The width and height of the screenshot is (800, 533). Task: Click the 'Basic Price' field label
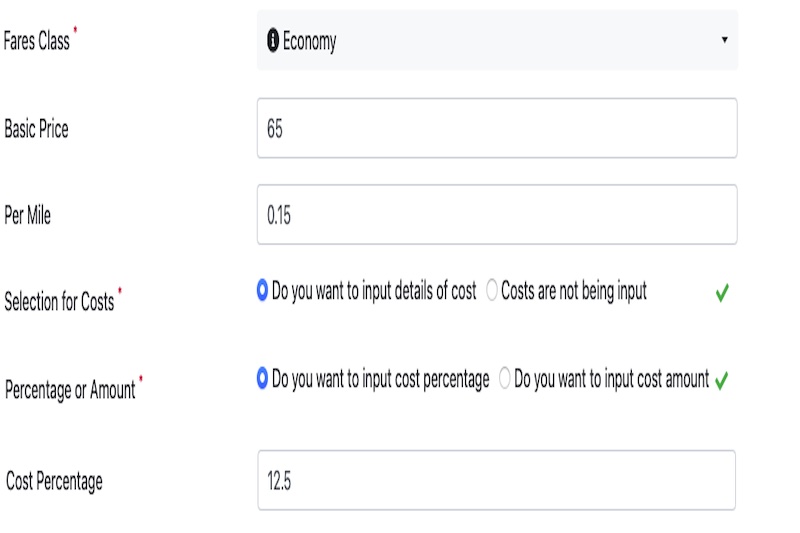[36, 129]
